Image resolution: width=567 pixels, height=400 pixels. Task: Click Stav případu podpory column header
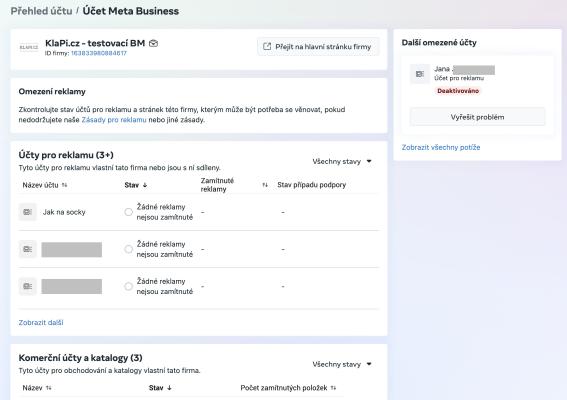click(x=311, y=185)
